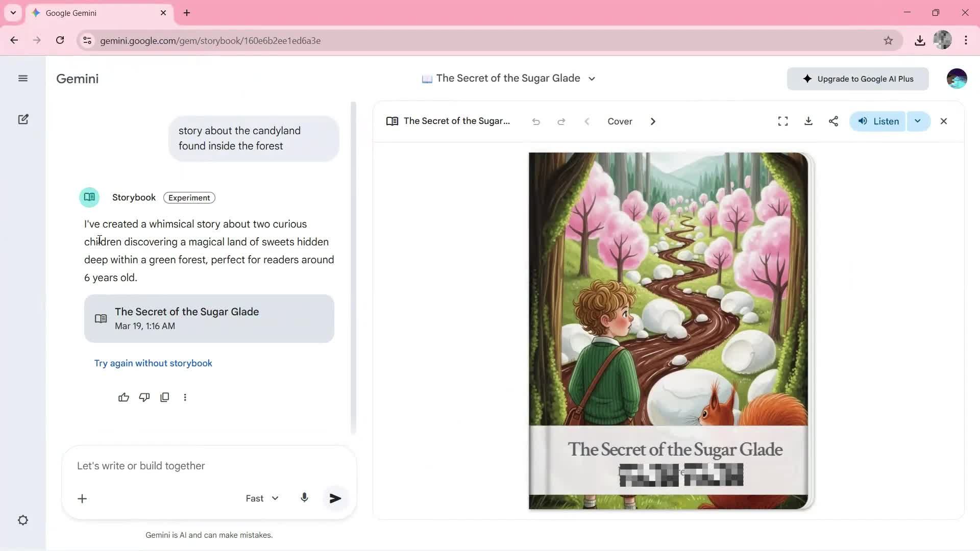Start a new chat with pencil icon
Viewport: 980px width, 551px height.
pos(23,119)
